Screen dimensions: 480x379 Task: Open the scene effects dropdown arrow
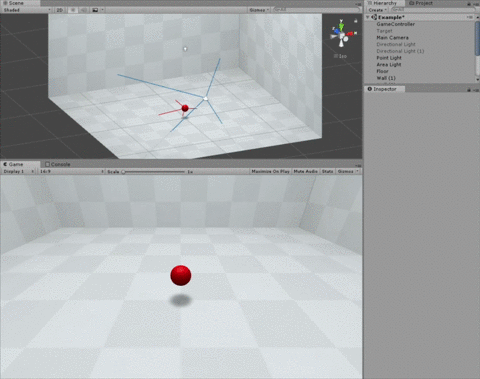pos(102,10)
